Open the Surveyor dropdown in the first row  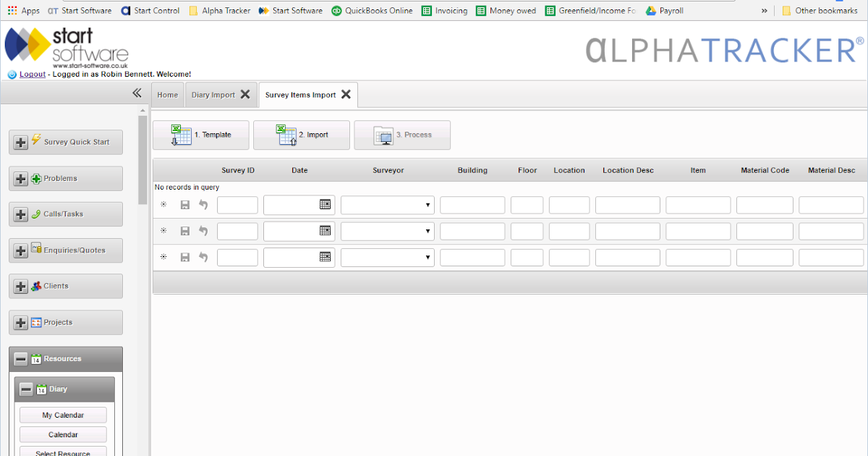tap(428, 205)
